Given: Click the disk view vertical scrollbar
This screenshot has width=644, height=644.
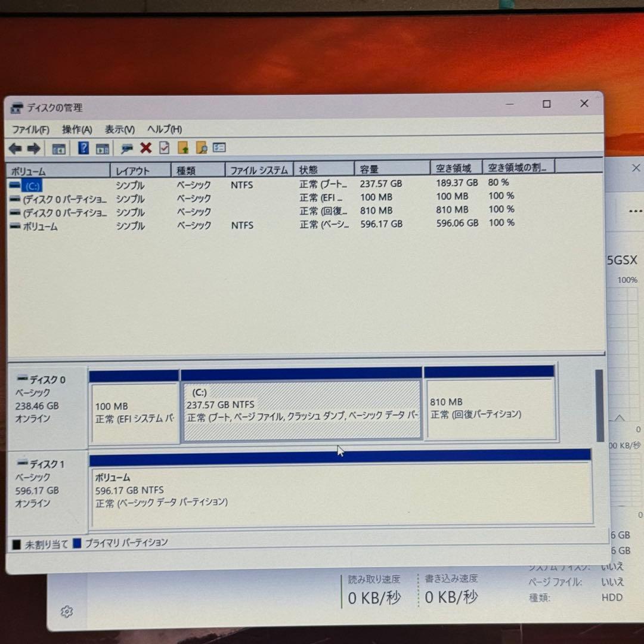Looking at the screenshot, I should tap(600, 406).
